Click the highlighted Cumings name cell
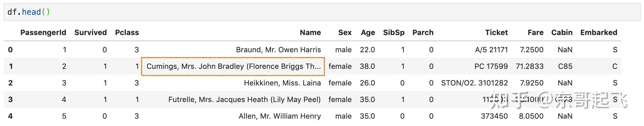 click(233, 66)
